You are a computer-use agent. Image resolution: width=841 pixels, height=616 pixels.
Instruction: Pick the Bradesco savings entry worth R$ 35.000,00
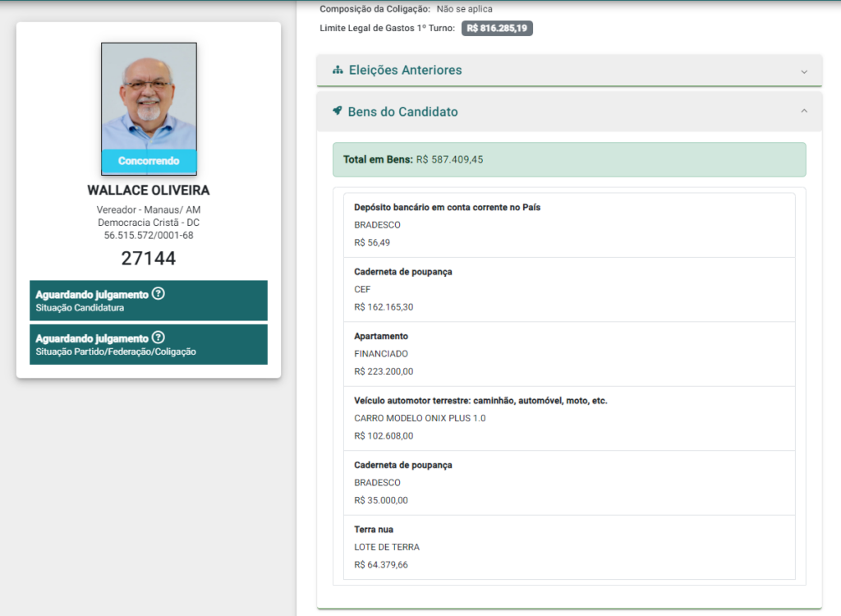[x=568, y=482]
